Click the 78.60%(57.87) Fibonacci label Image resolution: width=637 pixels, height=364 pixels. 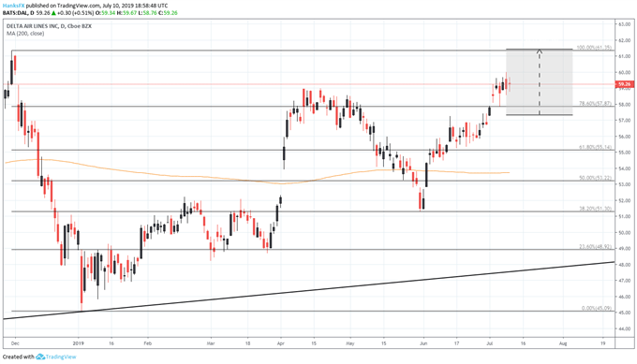(x=596, y=104)
